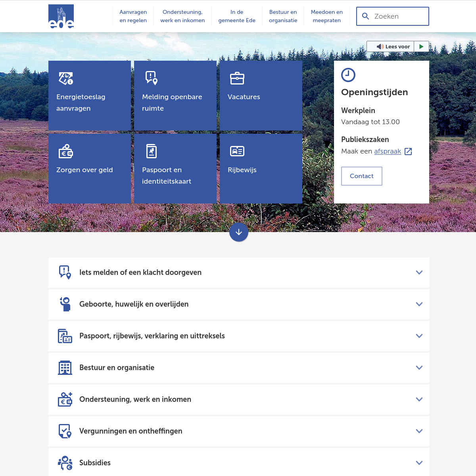Click the icon beside Iets melden of een klacht
This screenshot has width=476, height=476.
pos(65,273)
